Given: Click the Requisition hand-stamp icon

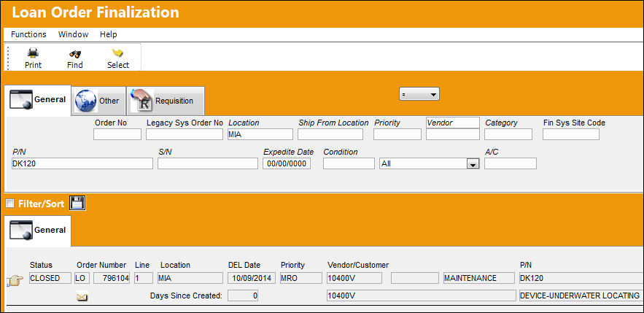Looking at the screenshot, I should pyautogui.click(x=141, y=101).
